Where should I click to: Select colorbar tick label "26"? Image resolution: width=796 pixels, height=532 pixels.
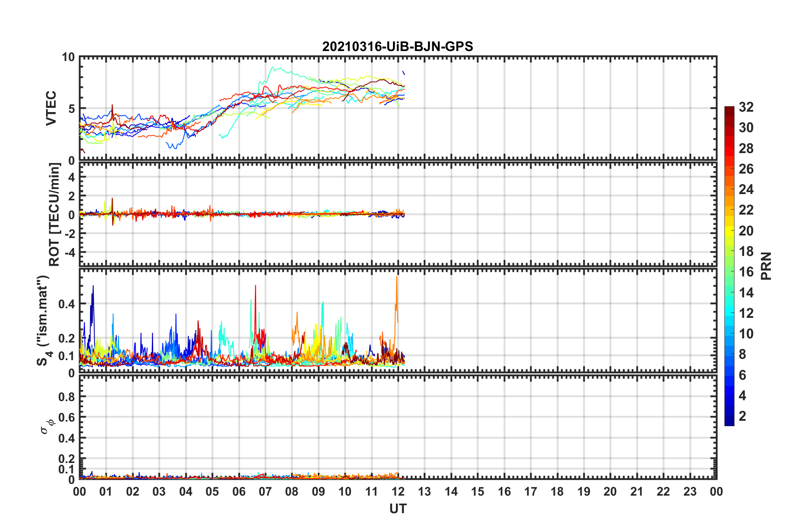(746, 169)
